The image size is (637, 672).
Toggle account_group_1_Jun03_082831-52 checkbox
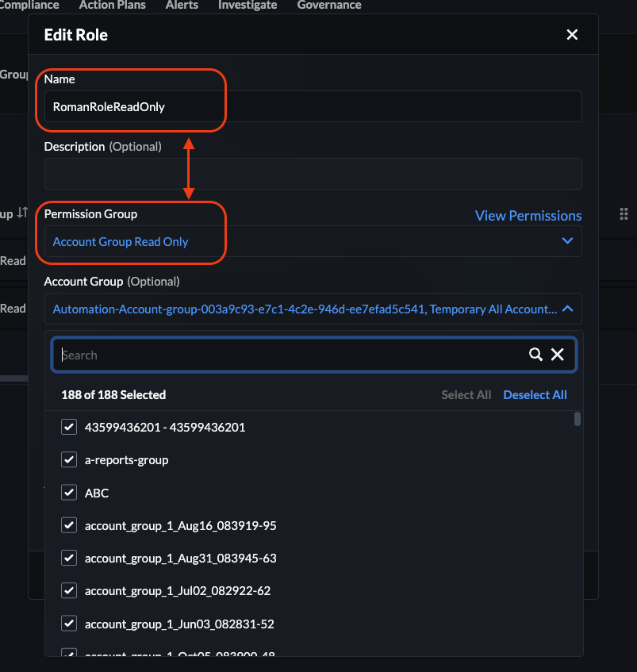click(x=69, y=624)
